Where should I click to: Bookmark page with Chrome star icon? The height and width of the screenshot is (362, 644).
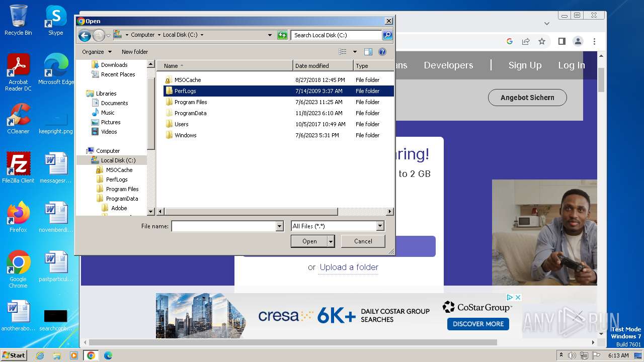click(x=542, y=41)
